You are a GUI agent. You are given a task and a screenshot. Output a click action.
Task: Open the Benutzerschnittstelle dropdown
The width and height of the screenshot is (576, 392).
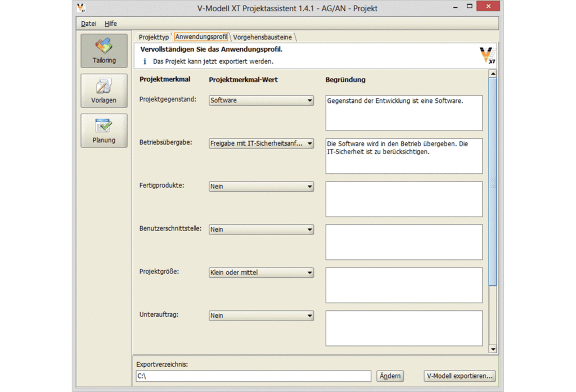261,229
